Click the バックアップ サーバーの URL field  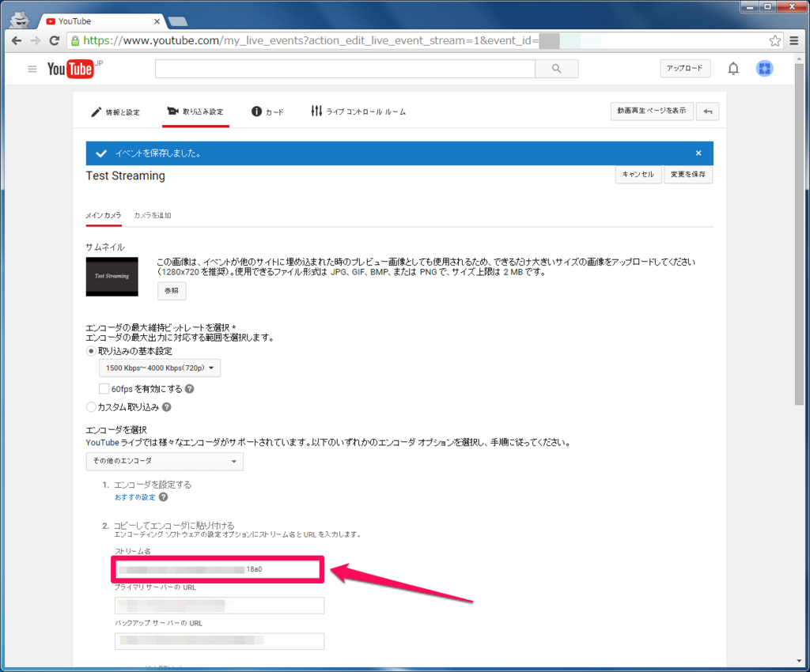pyautogui.click(x=220, y=640)
